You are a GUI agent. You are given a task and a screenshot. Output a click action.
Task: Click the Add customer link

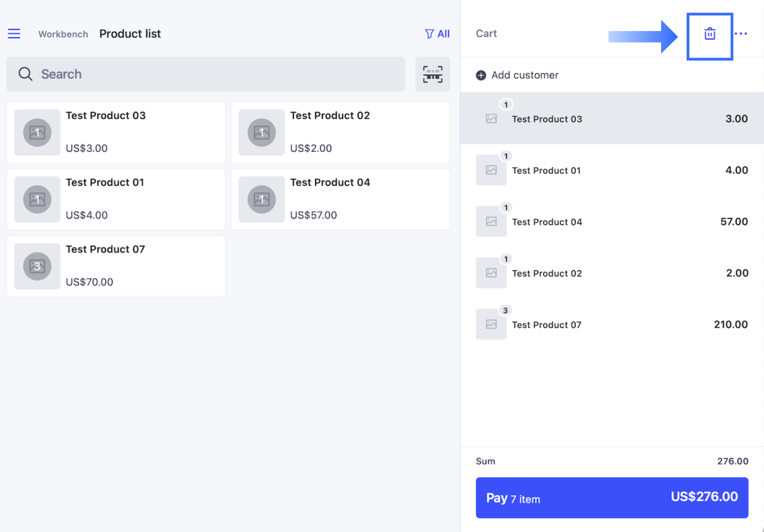pyautogui.click(x=524, y=75)
